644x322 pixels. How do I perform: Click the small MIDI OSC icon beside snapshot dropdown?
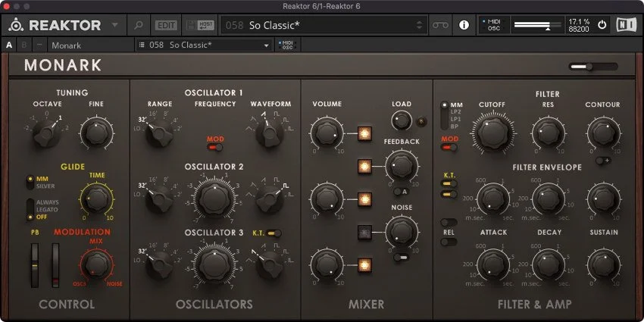click(286, 45)
